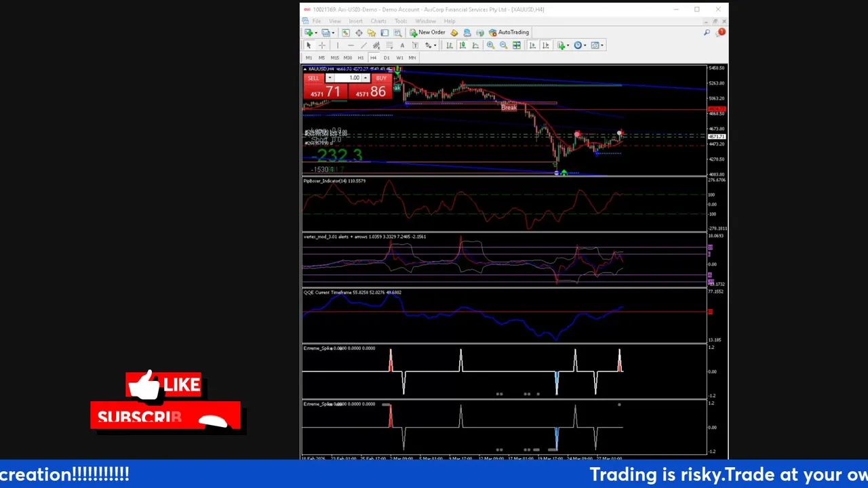Increase lot volume with up arrow
Image resolution: width=868 pixels, height=488 pixels.
pyautogui.click(x=365, y=78)
